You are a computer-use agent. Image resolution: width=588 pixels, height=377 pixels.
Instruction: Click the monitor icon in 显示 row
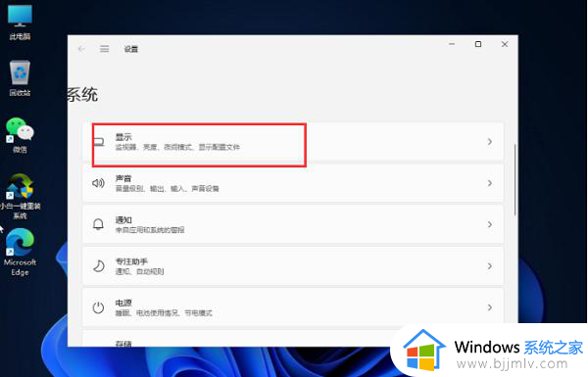point(99,142)
